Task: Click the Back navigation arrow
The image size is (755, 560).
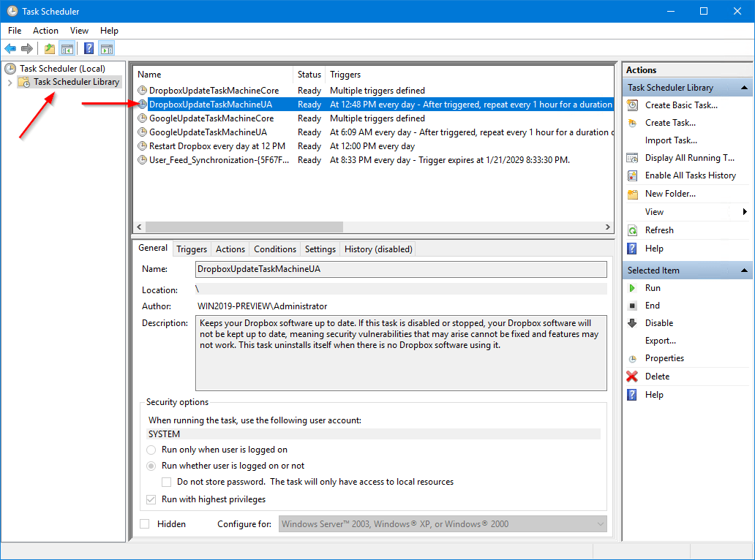Action: (x=10, y=48)
